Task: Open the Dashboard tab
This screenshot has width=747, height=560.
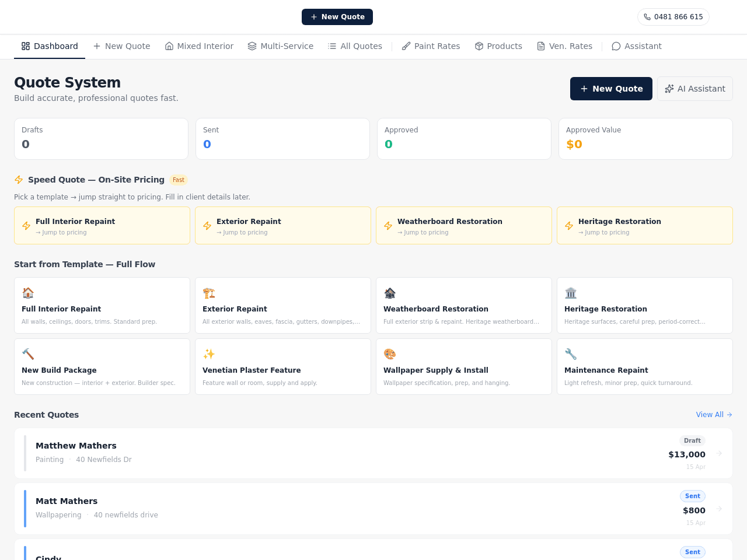Action: pos(50,46)
